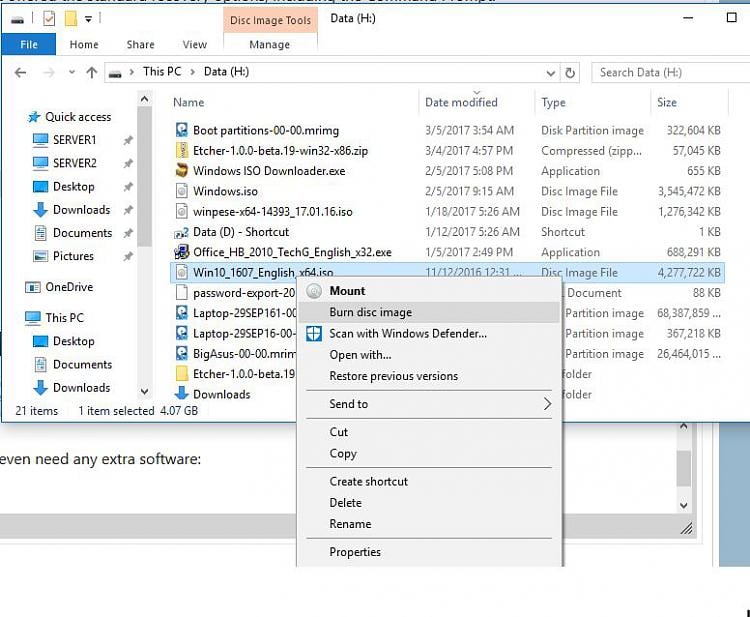Click the pinned Desktop icon under Quick access
750x617 pixels.
[41, 187]
